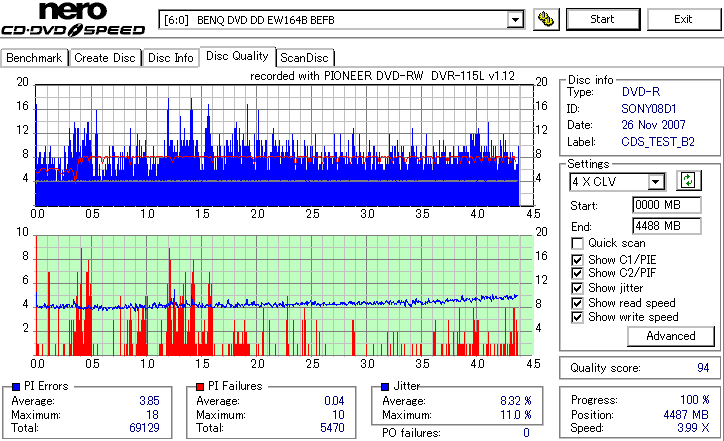Click the label value CDS_TEST_B2
The height and width of the screenshot is (441, 724).
[658, 142]
